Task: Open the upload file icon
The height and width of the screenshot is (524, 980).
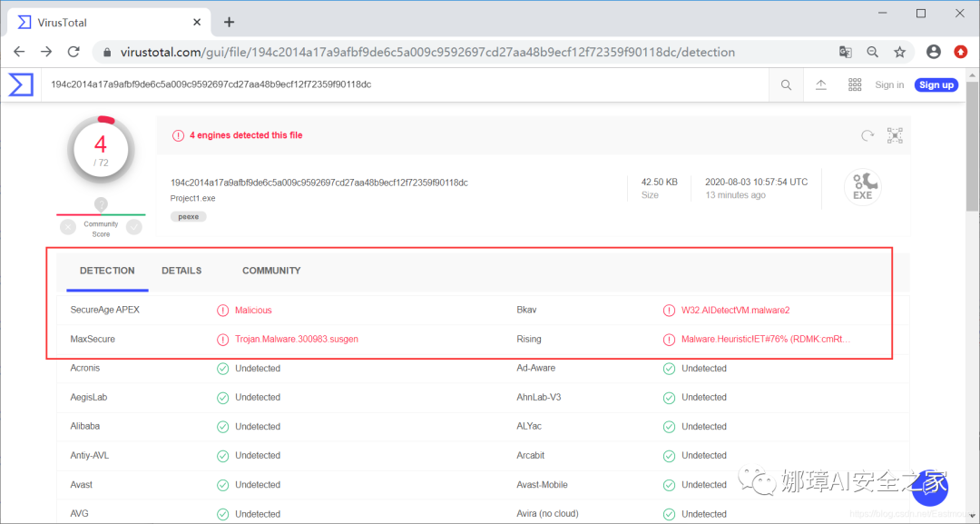Action: coord(821,85)
